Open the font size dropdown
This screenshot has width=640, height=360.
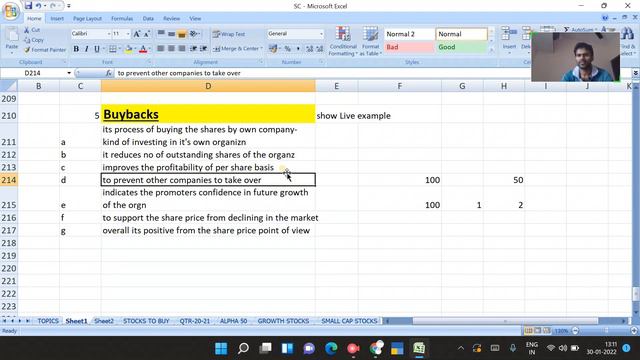pos(128,34)
